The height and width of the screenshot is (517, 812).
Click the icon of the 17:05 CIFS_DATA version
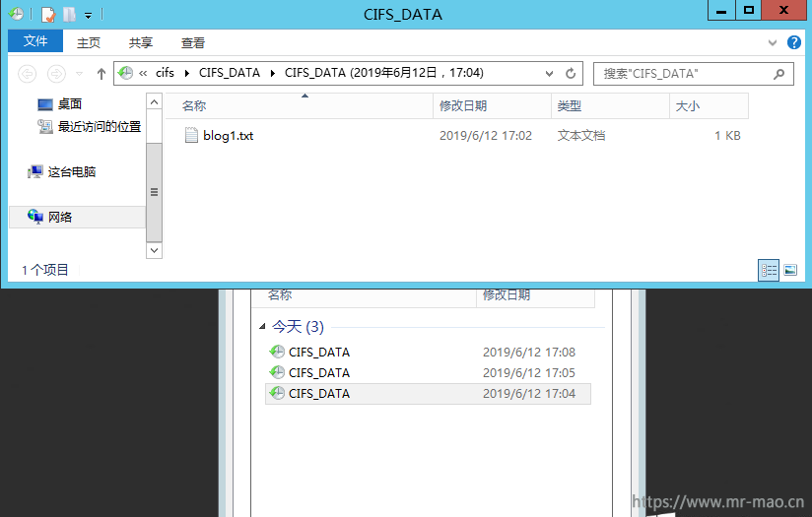277,372
